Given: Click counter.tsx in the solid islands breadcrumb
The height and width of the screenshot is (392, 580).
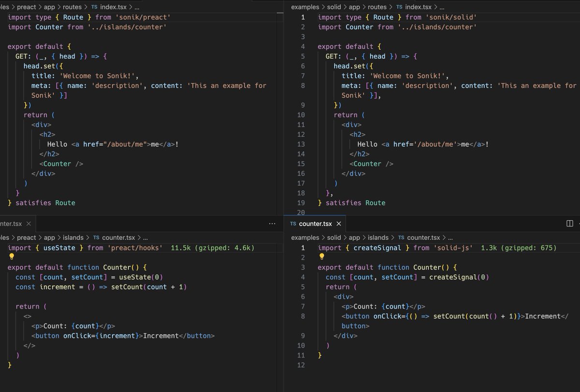Looking at the screenshot, I should (x=423, y=238).
